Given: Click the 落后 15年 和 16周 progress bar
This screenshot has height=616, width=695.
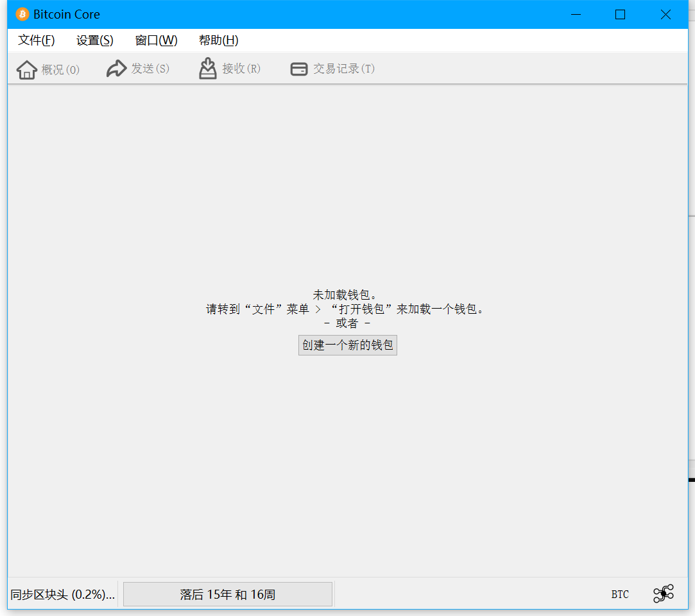Looking at the screenshot, I should pyautogui.click(x=228, y=594).
